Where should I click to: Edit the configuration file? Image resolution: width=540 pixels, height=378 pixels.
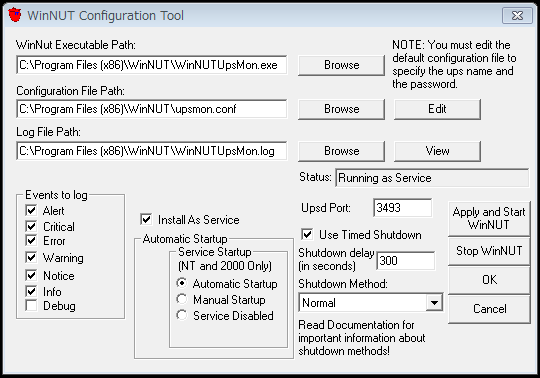437,109
